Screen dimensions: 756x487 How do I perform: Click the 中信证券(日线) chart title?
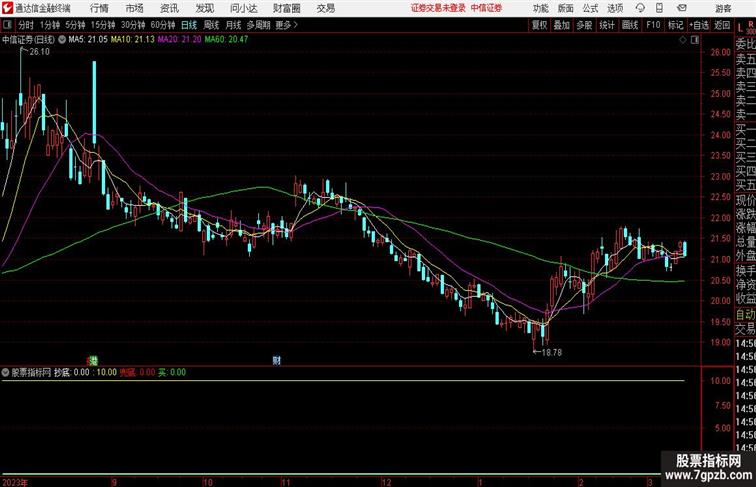(x=28, y=40)
